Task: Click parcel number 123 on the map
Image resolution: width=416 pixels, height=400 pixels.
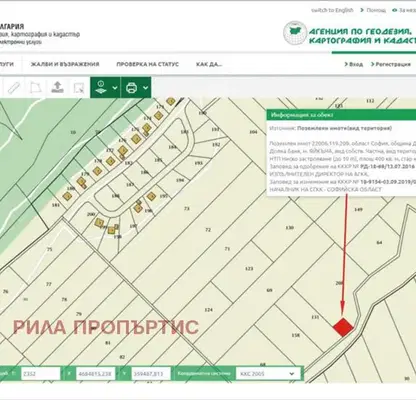Action: click(x=249, y=268)
